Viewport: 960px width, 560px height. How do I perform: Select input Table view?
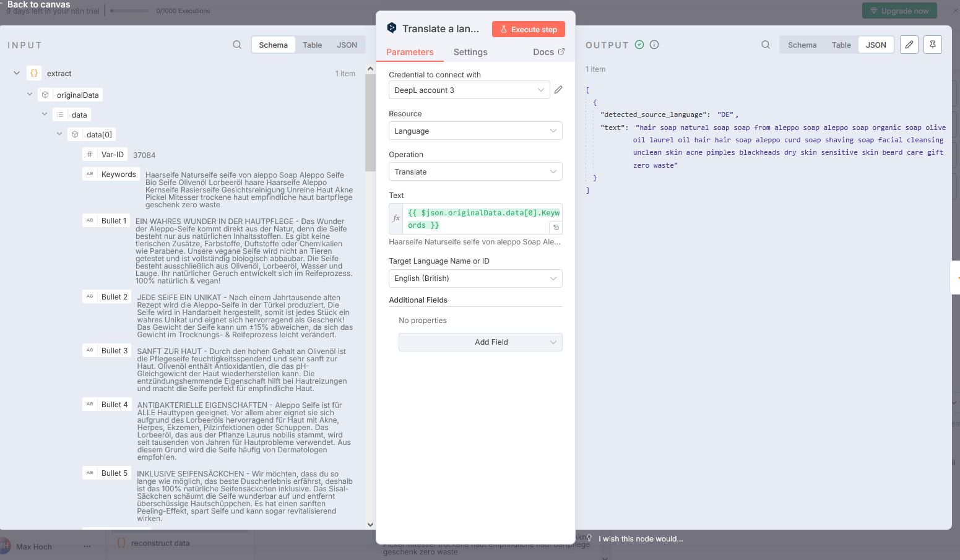pos(312,45)
